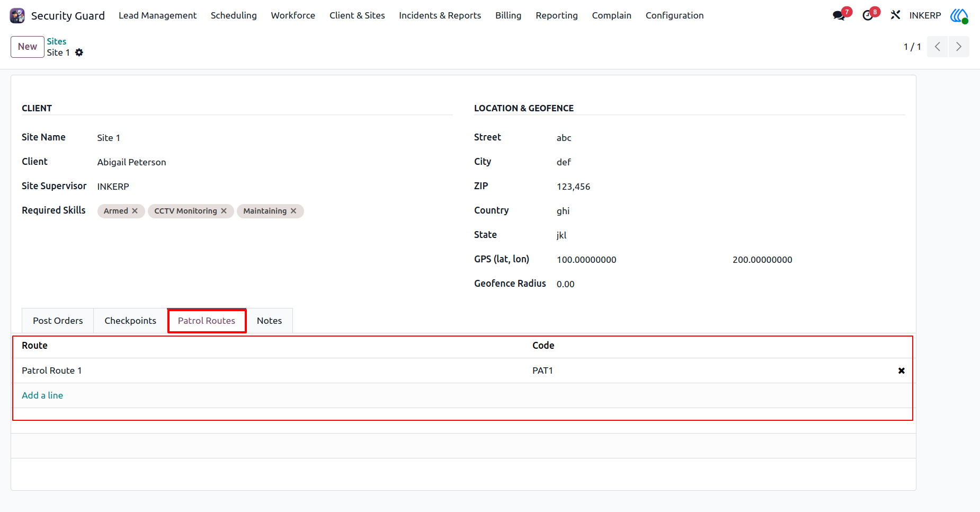Edit the ZIP field value 123,456
This screenshot has width=980, height=512.
[x=730, y=187]
